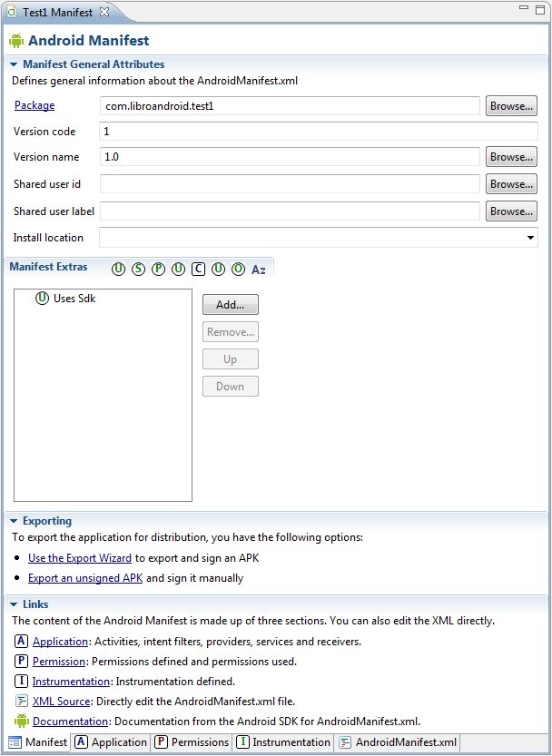Click the I icon beside Instrumentation link
Viewport: 552px width, 756px height.
[21, 681]
